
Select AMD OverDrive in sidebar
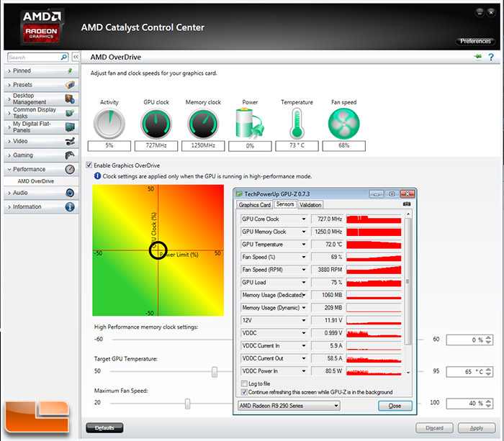(36, 181)
